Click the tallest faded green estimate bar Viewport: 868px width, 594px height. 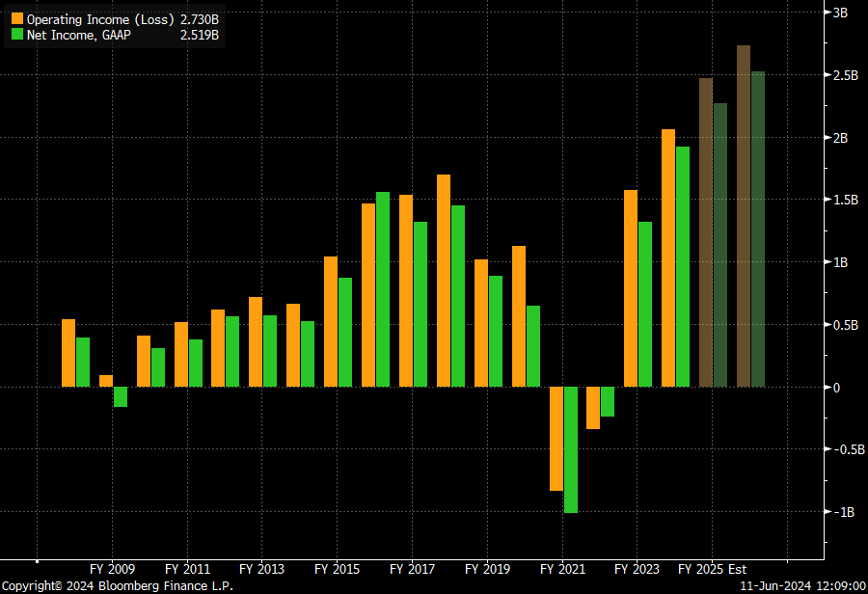(758, 229)
